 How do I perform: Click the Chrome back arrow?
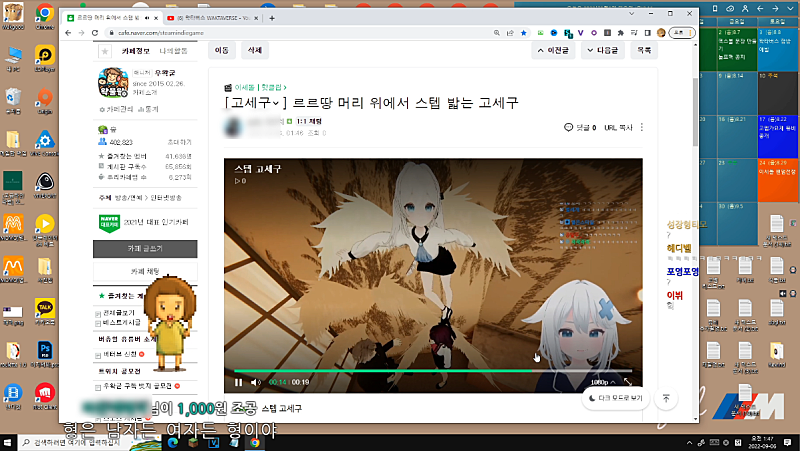68,33
